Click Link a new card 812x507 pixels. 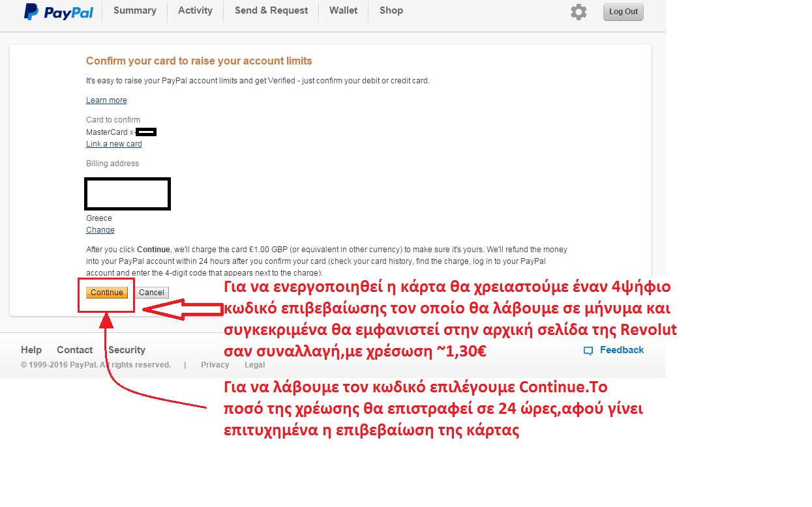coord(114,144)
